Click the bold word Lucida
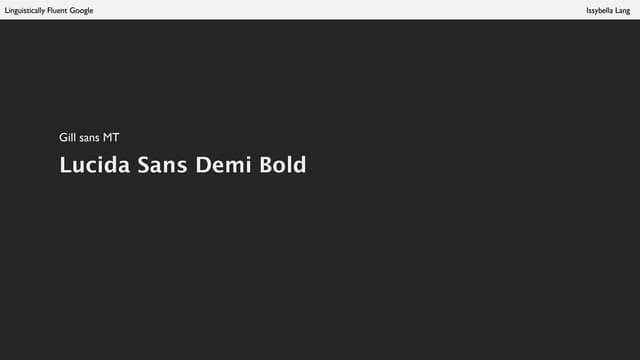 [x=95, y=164]
